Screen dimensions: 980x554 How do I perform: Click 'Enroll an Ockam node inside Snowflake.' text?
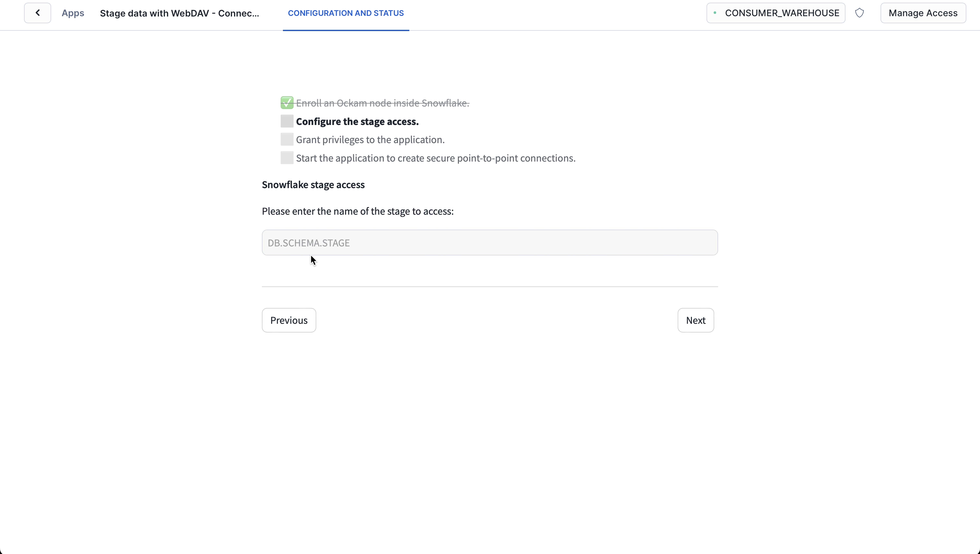click(x=383, y=103)
